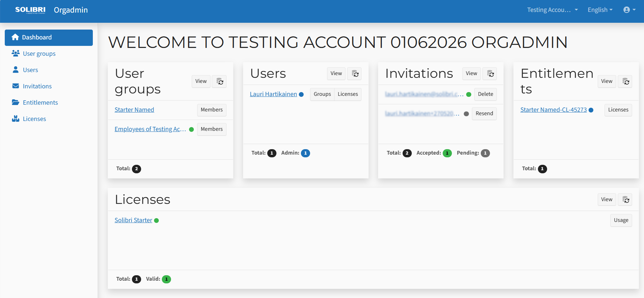The height and width of the screenshot is (298, 644).
Task: Open Starter Named-CL-45273 entitlement link
Action: [x=554, y=110]
